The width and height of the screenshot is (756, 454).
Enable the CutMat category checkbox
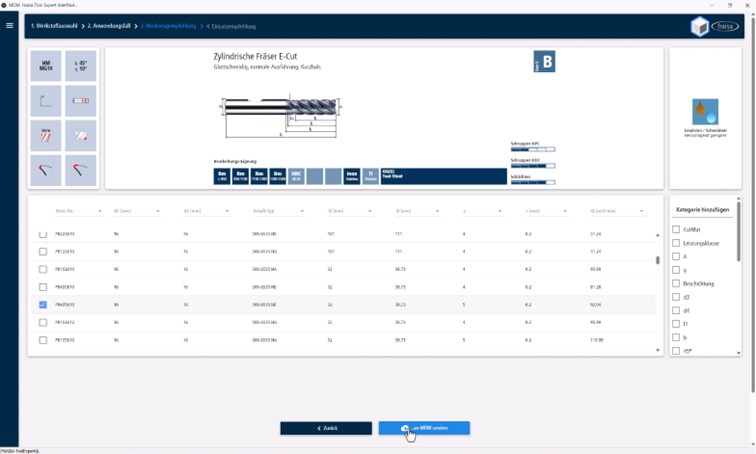coord(676,229)
